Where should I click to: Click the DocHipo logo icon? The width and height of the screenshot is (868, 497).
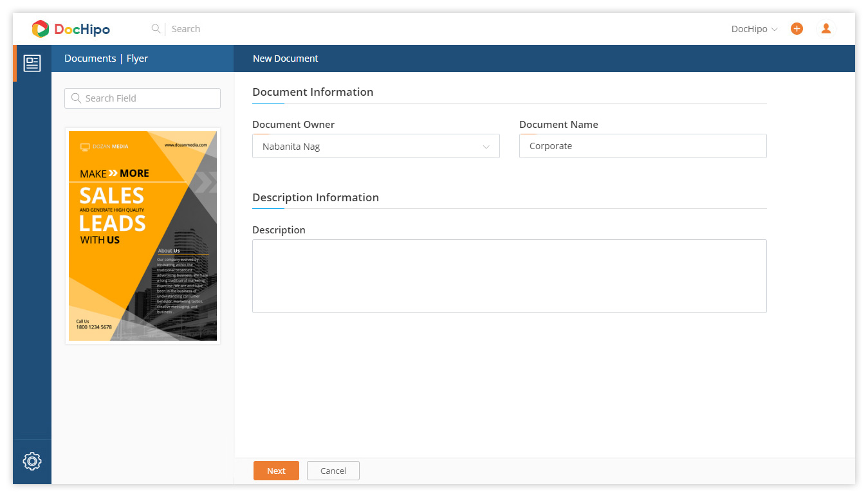40,29
